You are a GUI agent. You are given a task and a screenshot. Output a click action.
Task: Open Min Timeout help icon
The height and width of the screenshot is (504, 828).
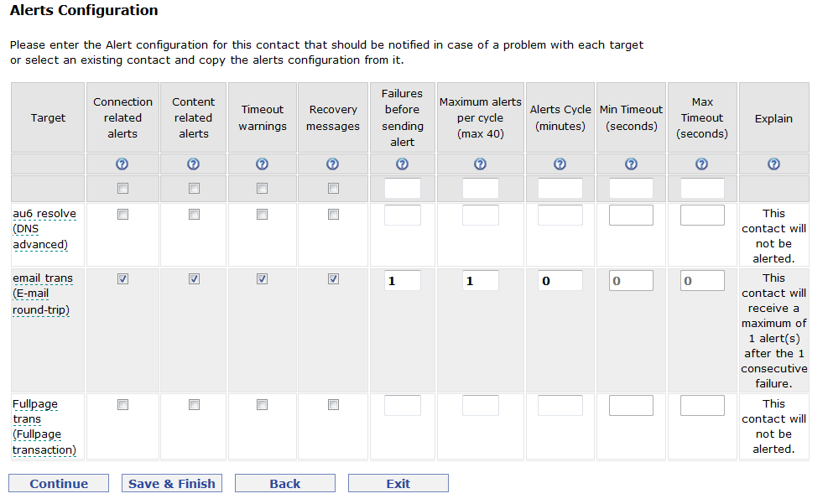(x=631, y=164)
